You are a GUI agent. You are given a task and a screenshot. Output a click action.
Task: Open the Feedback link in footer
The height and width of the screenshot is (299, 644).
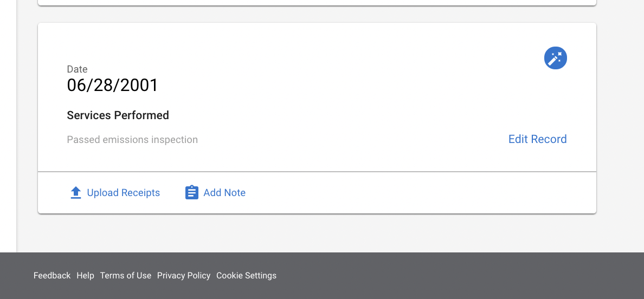(x=52, y=276)
